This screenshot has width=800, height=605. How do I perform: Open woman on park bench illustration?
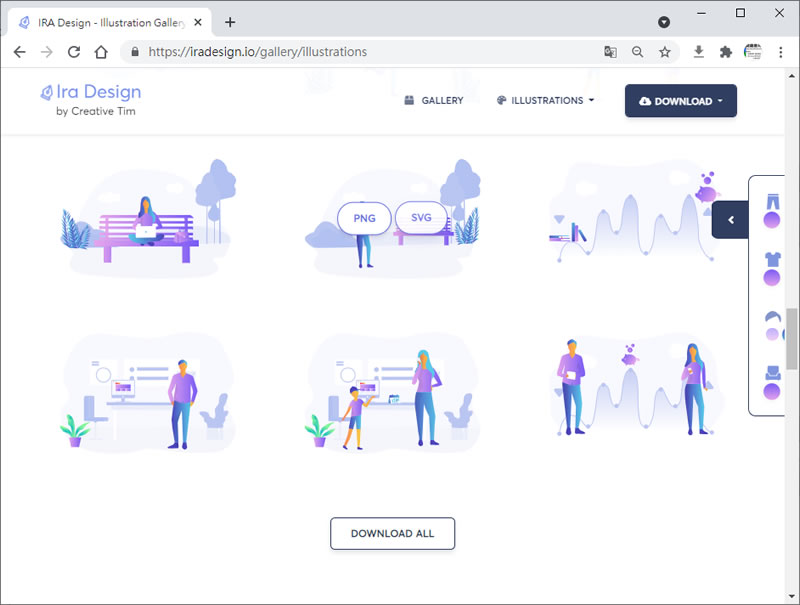[x=148, y=218]
